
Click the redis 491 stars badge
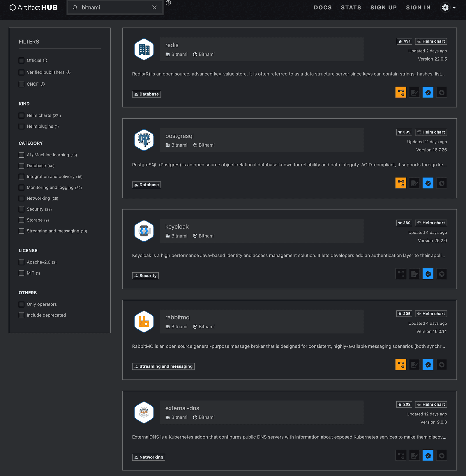[405, 41]
